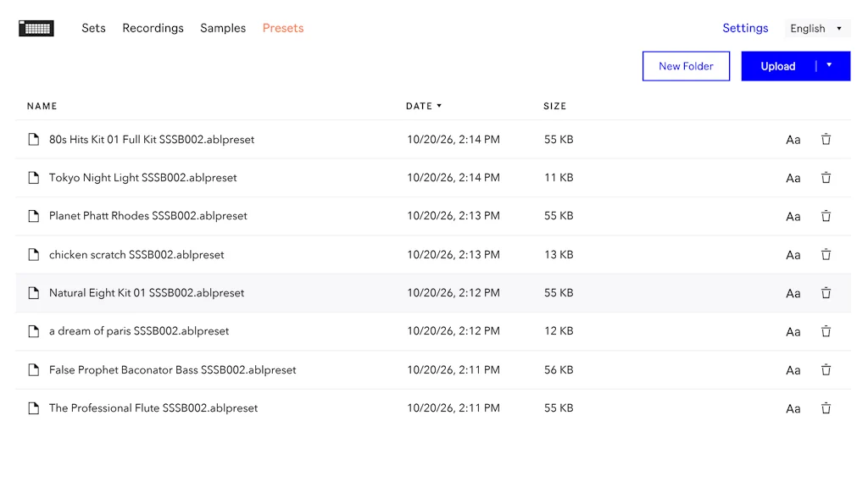Screen dimensions: 868x482
Task: Select 'False Prophet Baconator Bass SSSB002.ablpreset' file name
Action: (172, 369)
